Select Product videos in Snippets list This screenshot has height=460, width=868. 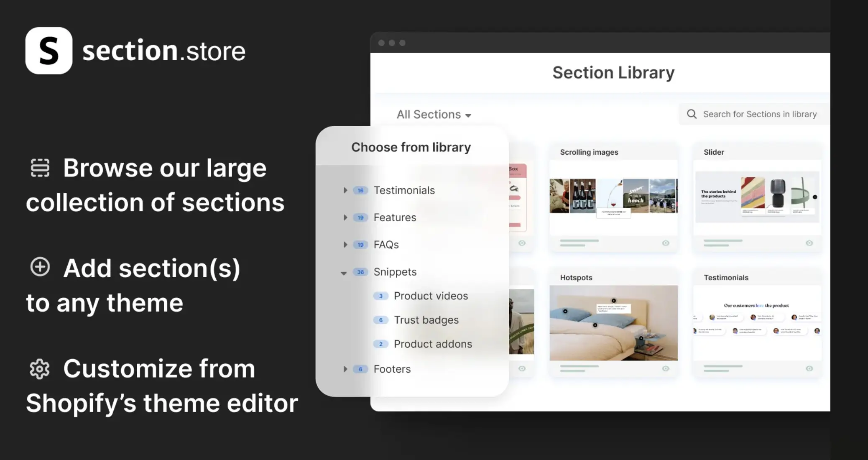[x=431, y=296]
